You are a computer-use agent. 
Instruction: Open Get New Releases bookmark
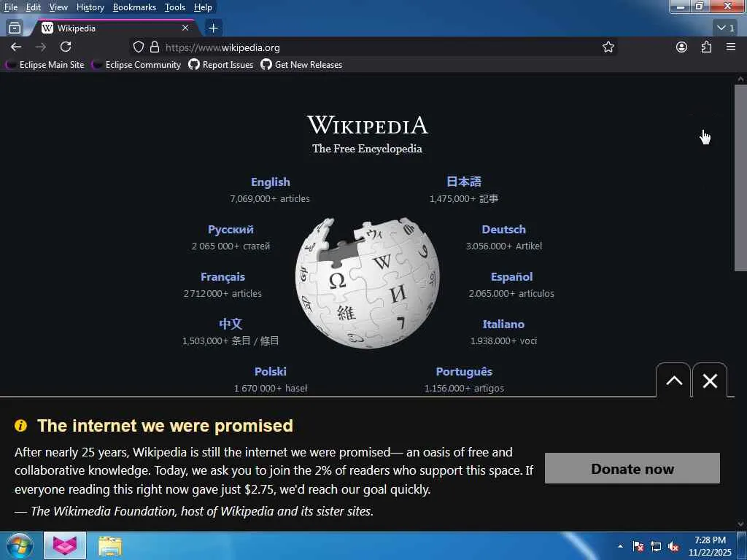(301, 65)
